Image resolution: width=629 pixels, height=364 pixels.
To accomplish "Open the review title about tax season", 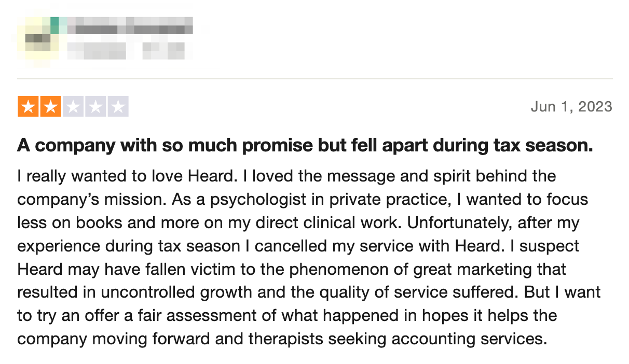I will pos(305,146).
